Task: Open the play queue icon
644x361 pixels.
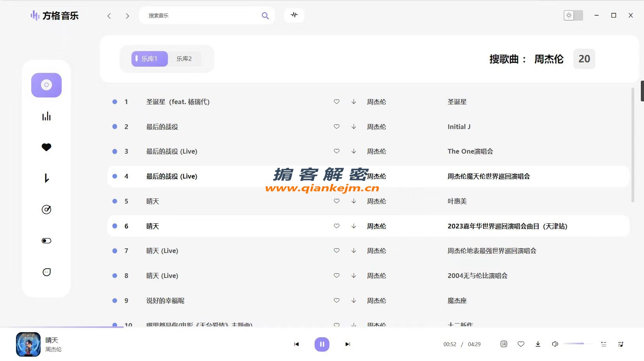Action: tap(621, 344)
